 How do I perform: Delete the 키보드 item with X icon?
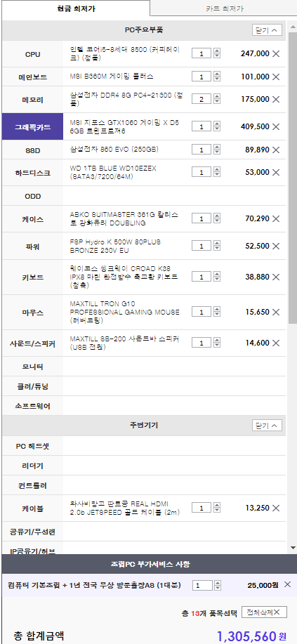[x=276, y=277]
